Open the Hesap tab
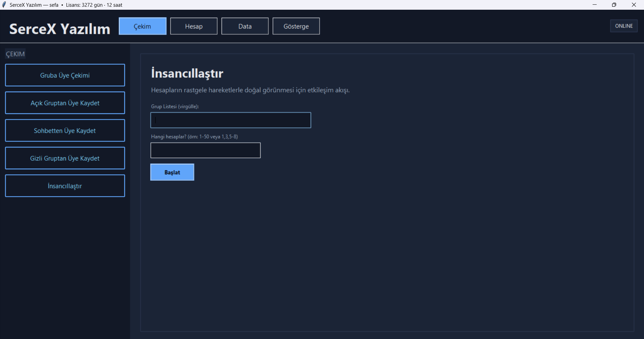This screenshot has height=339, width=644. tap(194, 26)
